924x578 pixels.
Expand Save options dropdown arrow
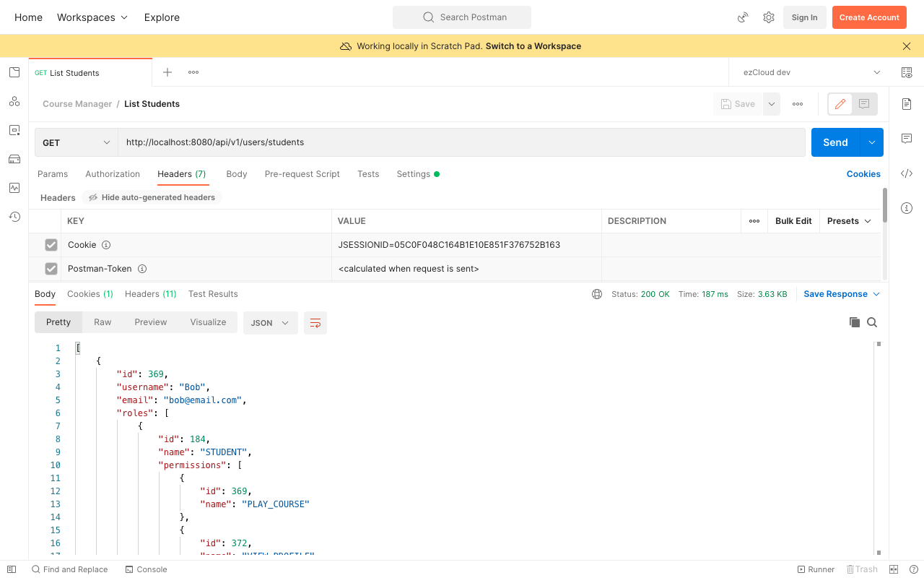(772, 104)
